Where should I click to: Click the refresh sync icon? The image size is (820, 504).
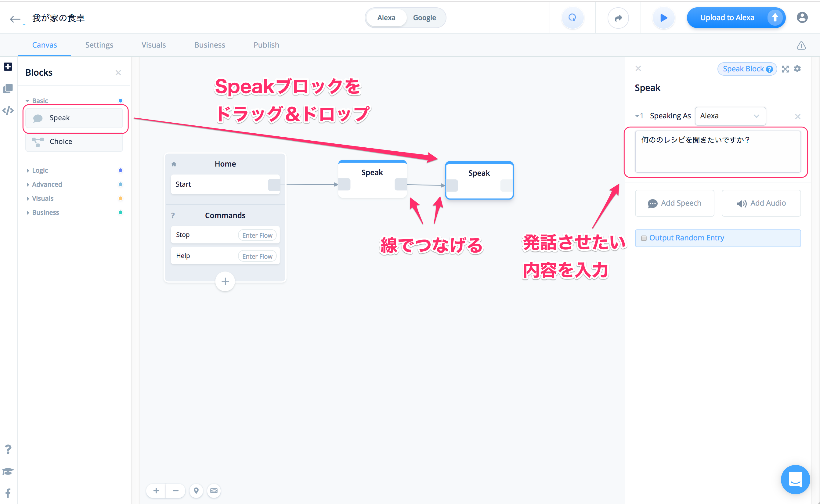coord(572,18)
